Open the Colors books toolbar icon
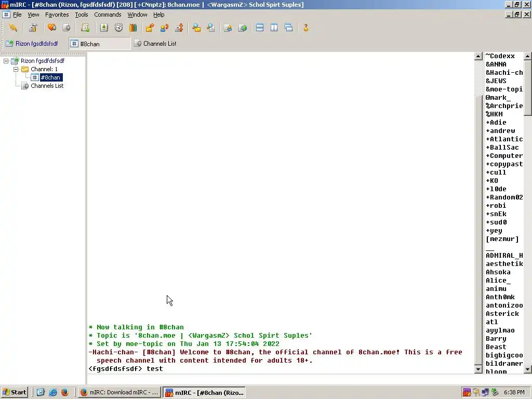This screenshot has height=399, width=532. pos(133,28)
